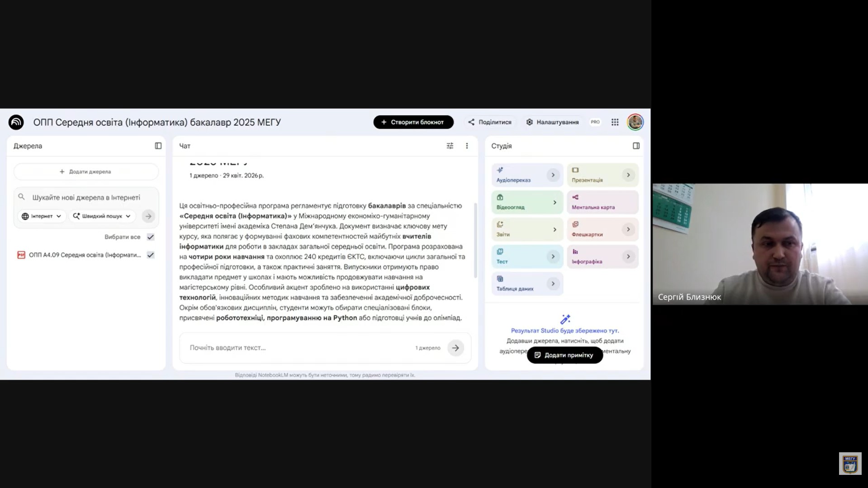Click the user profile avatar
The width and height of the screenshot is (868, 488).
pos(635,122)
